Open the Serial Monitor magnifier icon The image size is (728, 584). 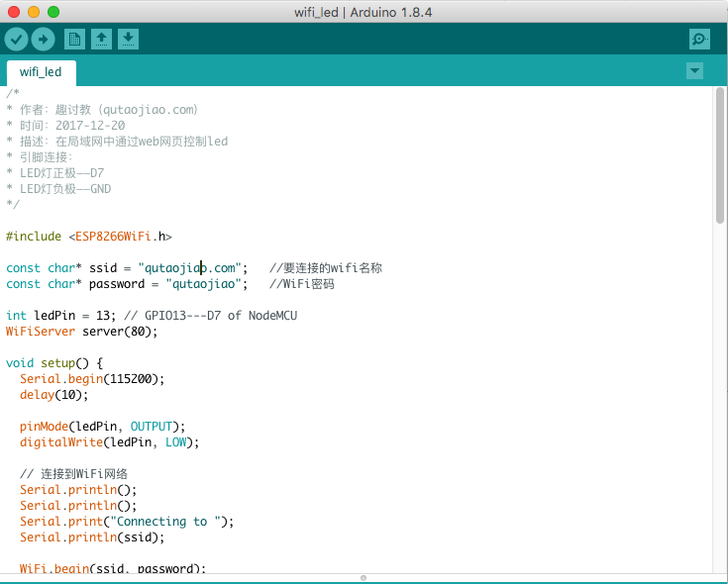tap(699, 39)
